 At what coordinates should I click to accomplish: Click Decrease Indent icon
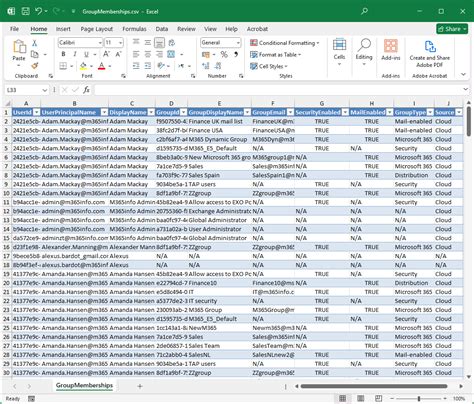136,66
